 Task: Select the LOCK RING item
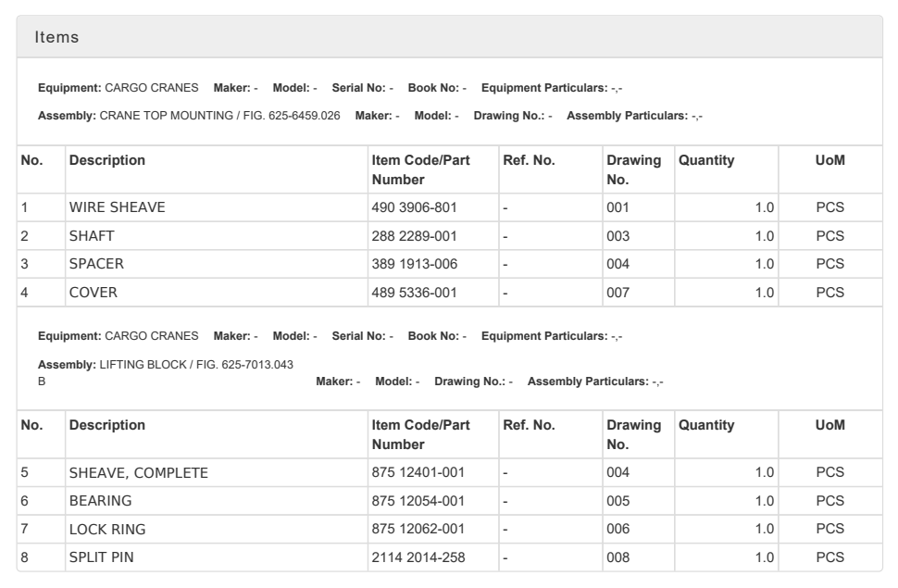[x=107, y=529]
